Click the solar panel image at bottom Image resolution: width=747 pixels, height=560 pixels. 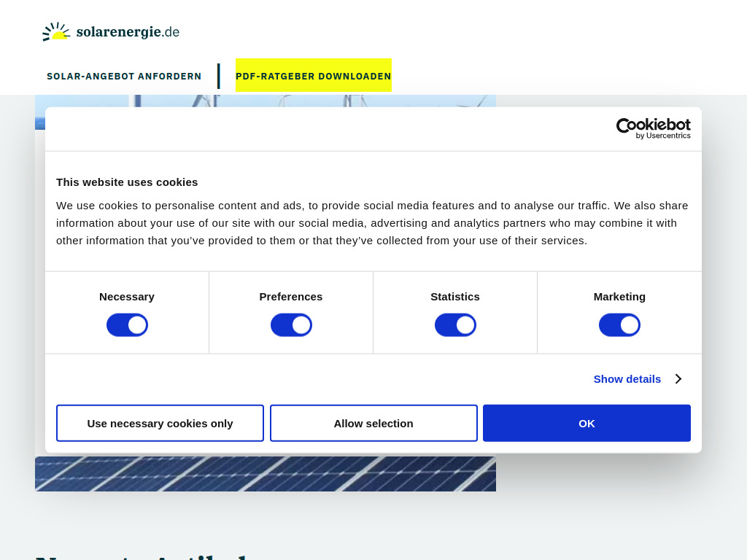pos(266,473)
